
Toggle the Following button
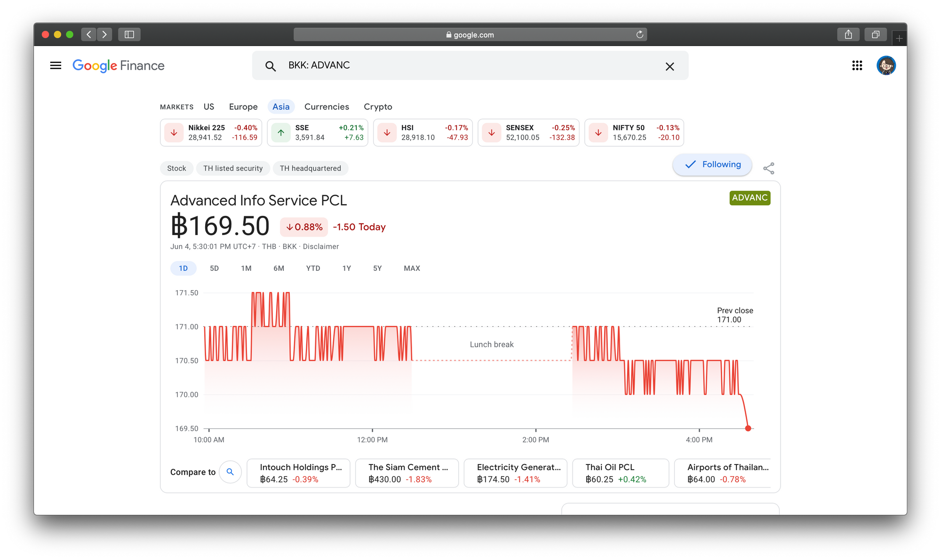click(x=712, y=165)
